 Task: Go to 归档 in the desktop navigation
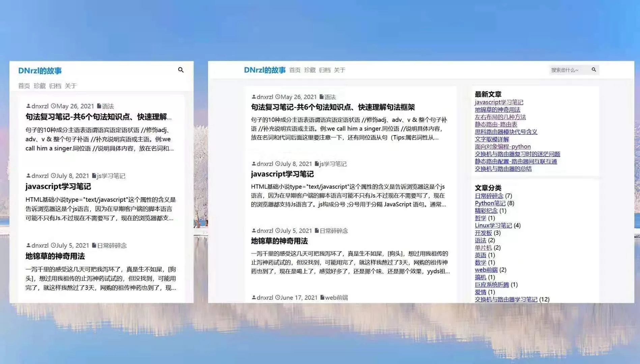pyautogui.click(x=324, y=70)
